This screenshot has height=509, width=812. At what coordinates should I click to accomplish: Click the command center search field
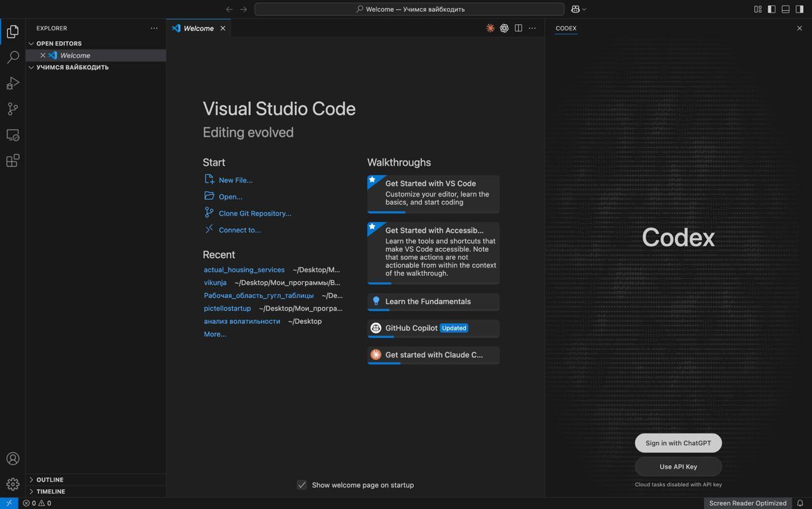(409, 9)
